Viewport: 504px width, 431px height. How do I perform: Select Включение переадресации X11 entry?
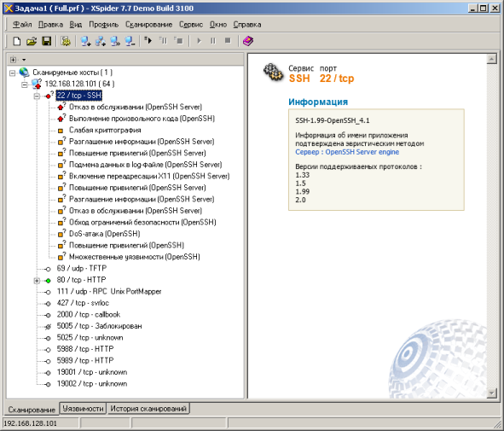pos(149,177)
